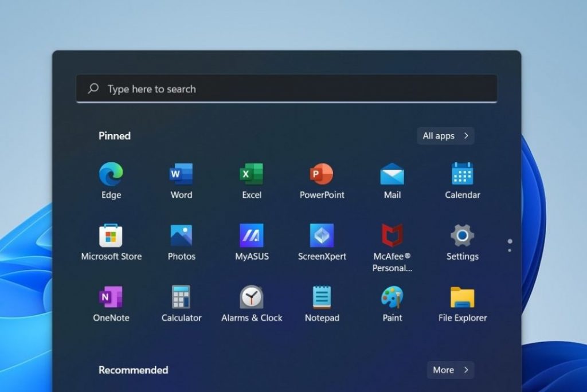Open Settings gear icon
The height and width of the screenshot is (392, 587).
point(462,236)
